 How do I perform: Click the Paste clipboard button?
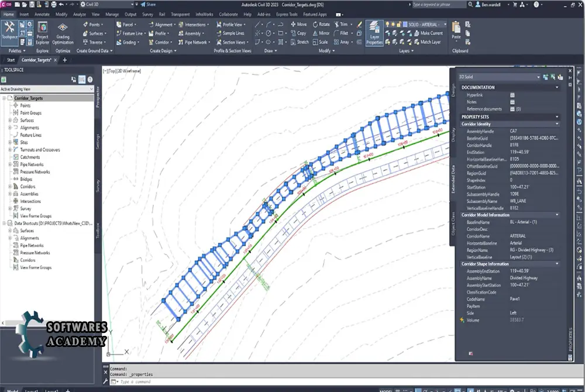point(456,30)
